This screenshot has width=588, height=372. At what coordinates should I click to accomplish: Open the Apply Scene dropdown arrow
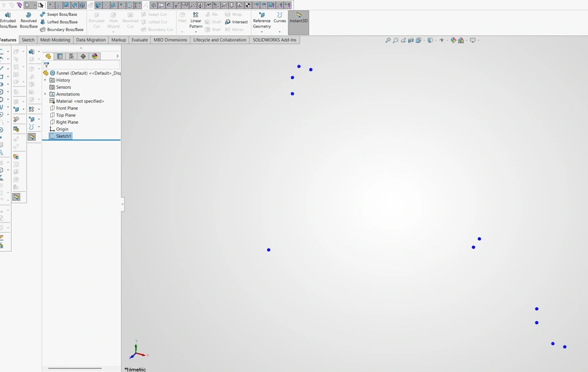467,40
